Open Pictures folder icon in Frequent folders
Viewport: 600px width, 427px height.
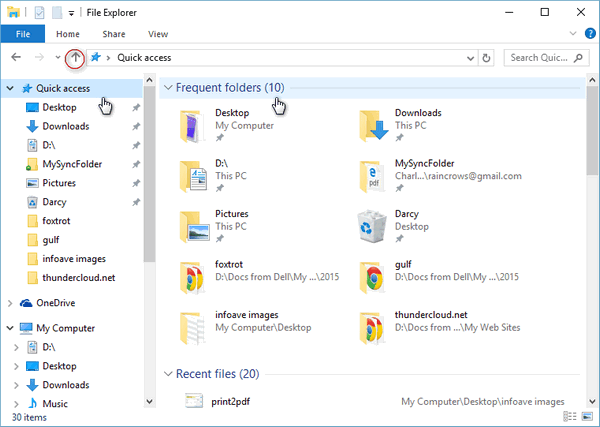click(194, 227)
